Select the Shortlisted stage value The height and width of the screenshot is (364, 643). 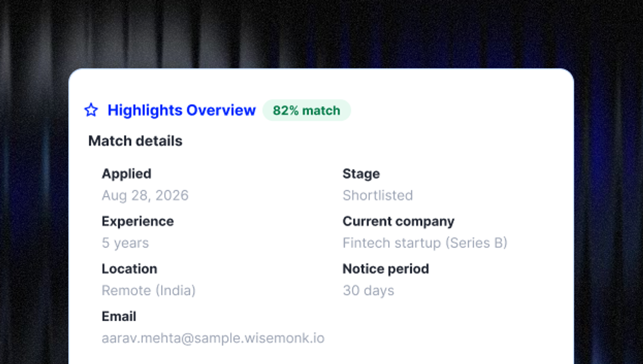pos(378,195)
